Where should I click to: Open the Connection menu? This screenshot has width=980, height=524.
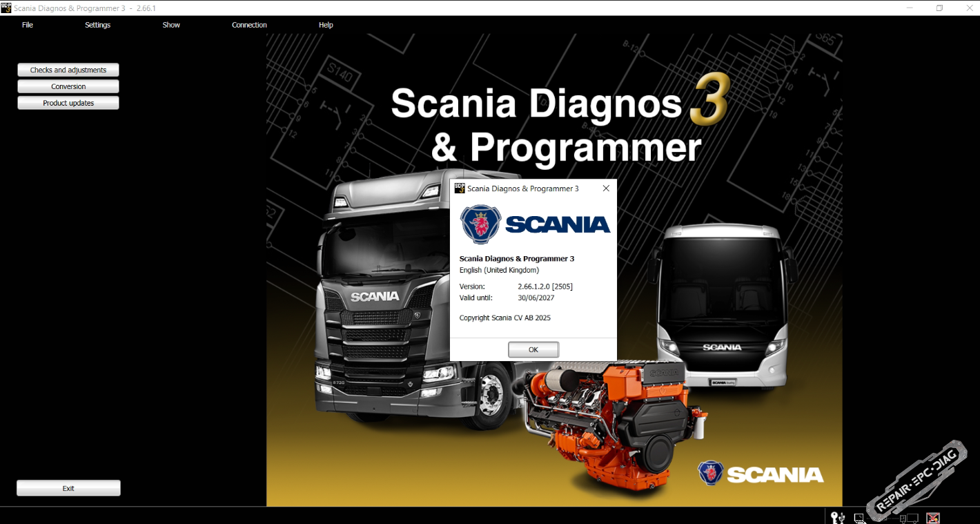click(249, 25)
